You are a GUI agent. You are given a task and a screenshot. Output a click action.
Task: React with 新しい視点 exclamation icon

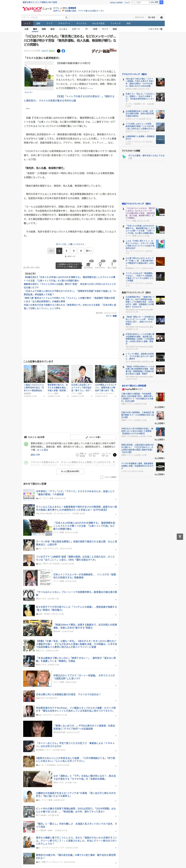(112, 264)
